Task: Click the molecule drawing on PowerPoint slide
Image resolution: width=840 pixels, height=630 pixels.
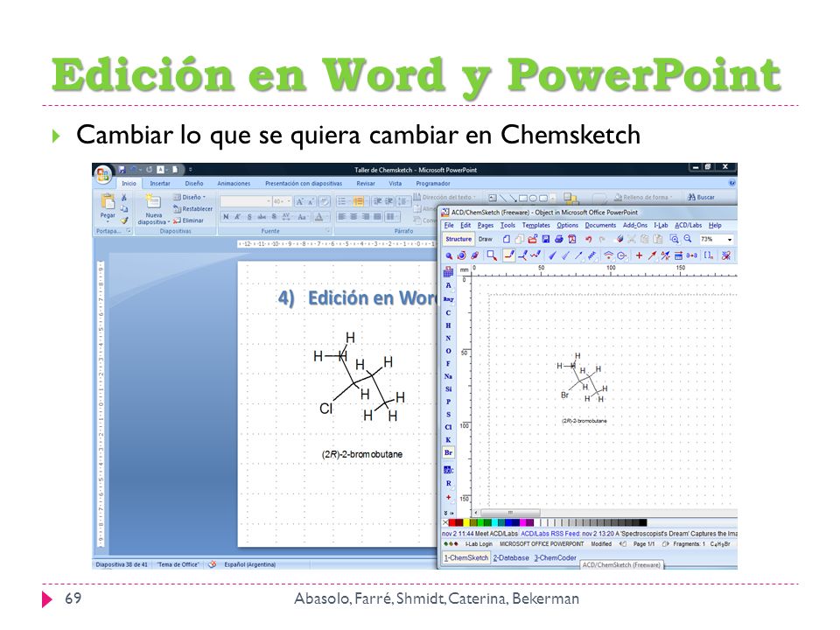Action: (360, 379)
